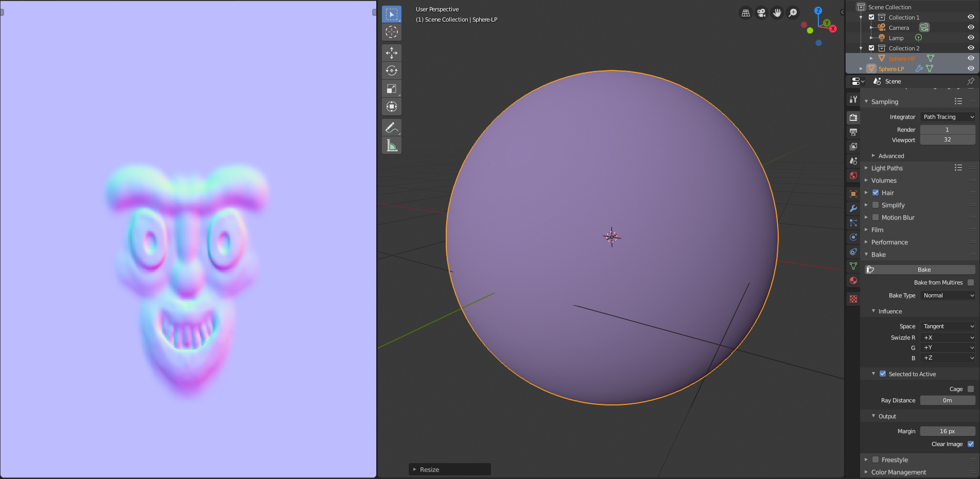
Task: Open the Render properties tab
Action: pyautogui.click(x=853, y=117)
